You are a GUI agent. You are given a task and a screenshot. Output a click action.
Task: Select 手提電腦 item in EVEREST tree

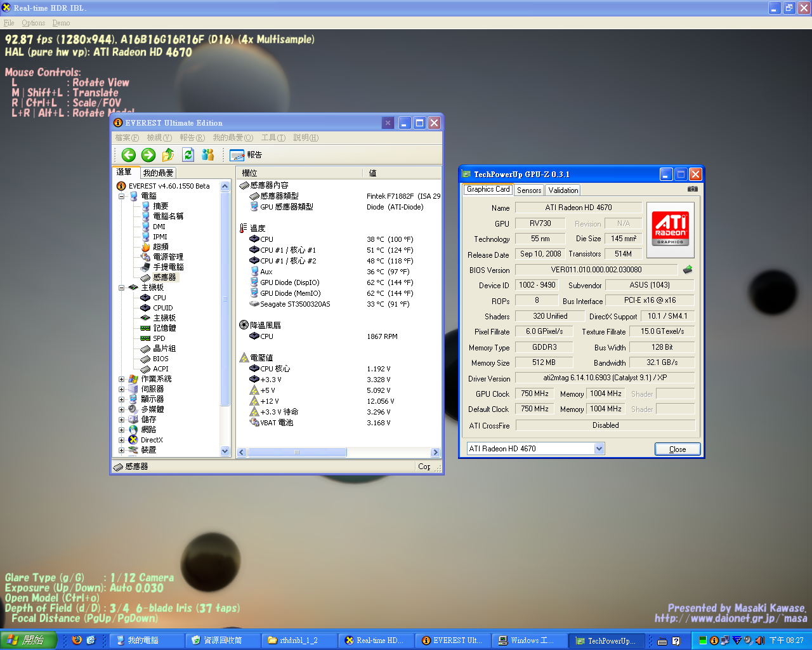(x=168, y=267)
